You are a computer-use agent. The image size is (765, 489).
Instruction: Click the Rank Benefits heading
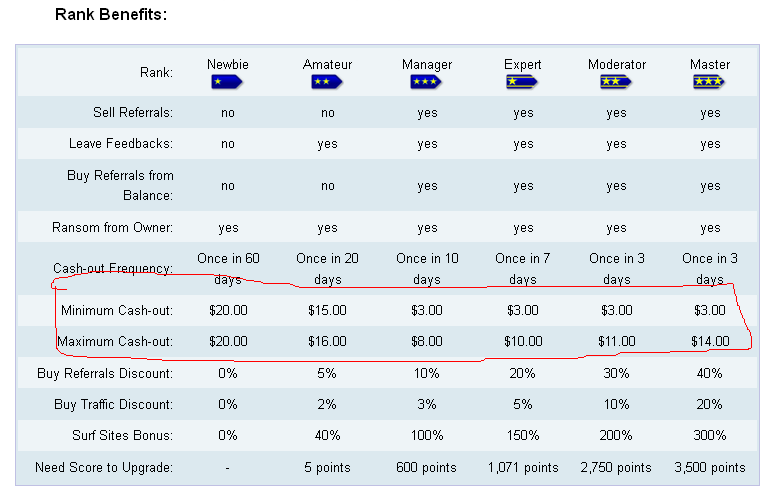pyautogui.click(x=110, y=16)
